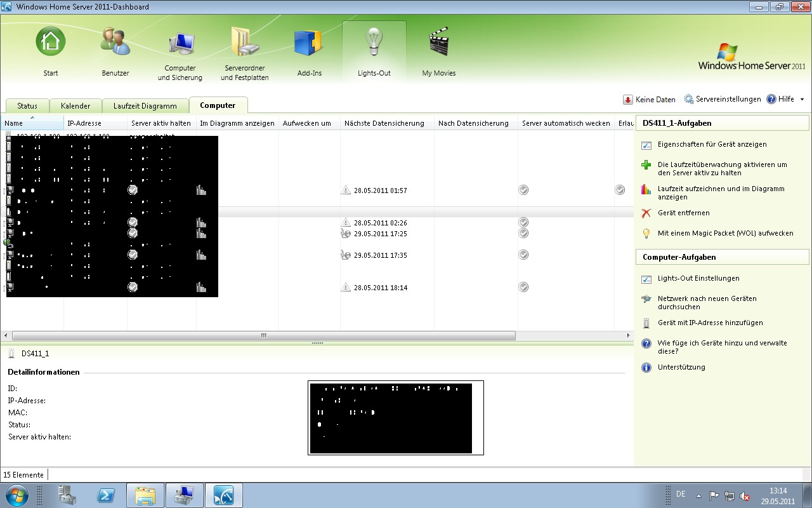Click warning icon beside 28.05.2011 18:14
The width and height of the screenshot is (812, 508).
346,287
